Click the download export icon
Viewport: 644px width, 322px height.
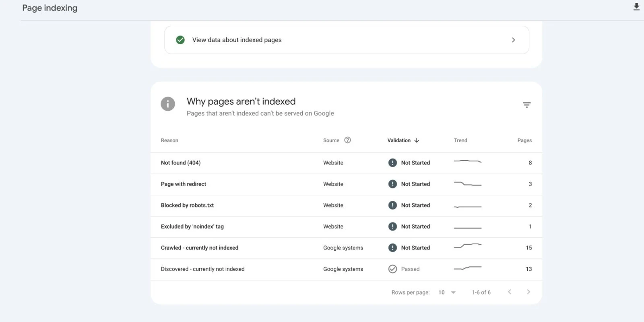[x=636, y=7]
